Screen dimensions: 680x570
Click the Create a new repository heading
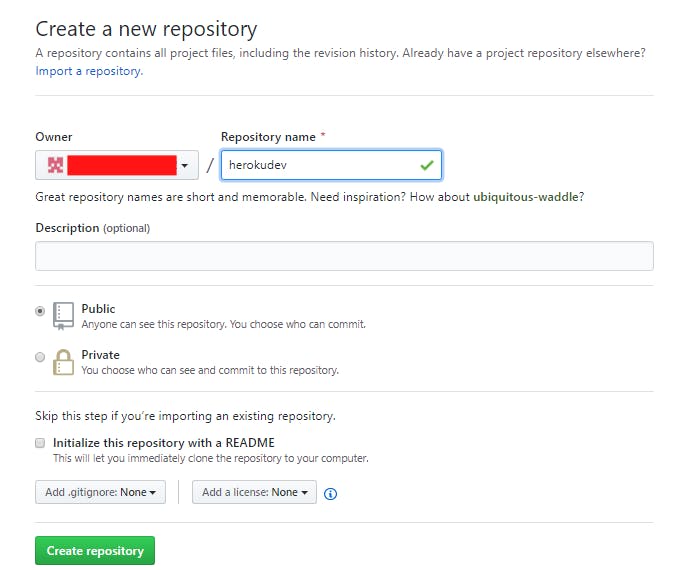(x=146, y=29)
